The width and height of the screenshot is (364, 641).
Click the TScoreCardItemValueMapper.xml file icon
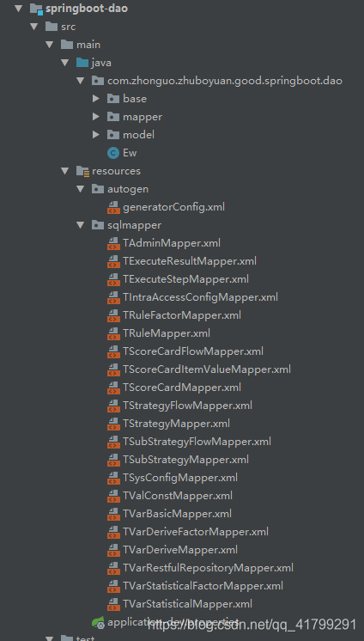(x=113, y=369)
